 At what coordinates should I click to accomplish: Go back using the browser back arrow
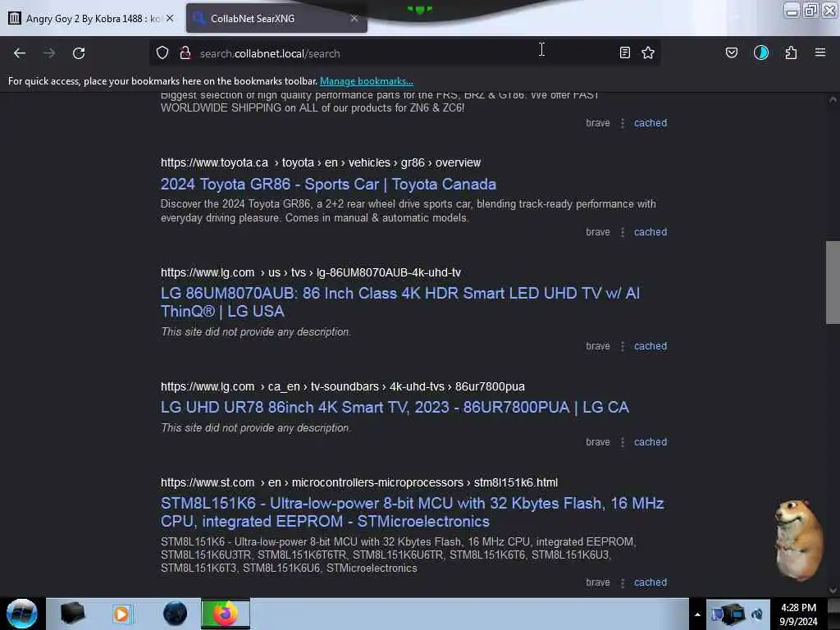20,53
